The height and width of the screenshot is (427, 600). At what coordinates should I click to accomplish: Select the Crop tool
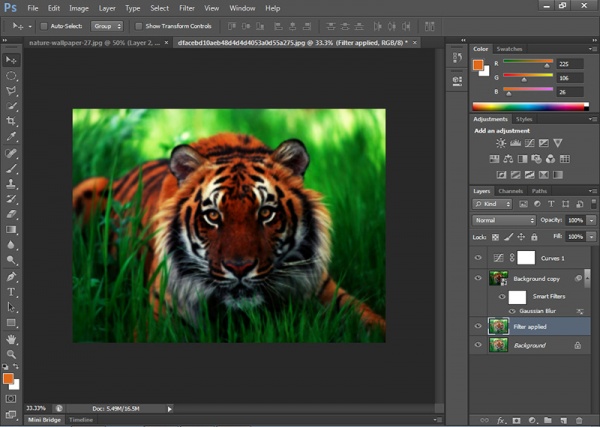[12, 121]
